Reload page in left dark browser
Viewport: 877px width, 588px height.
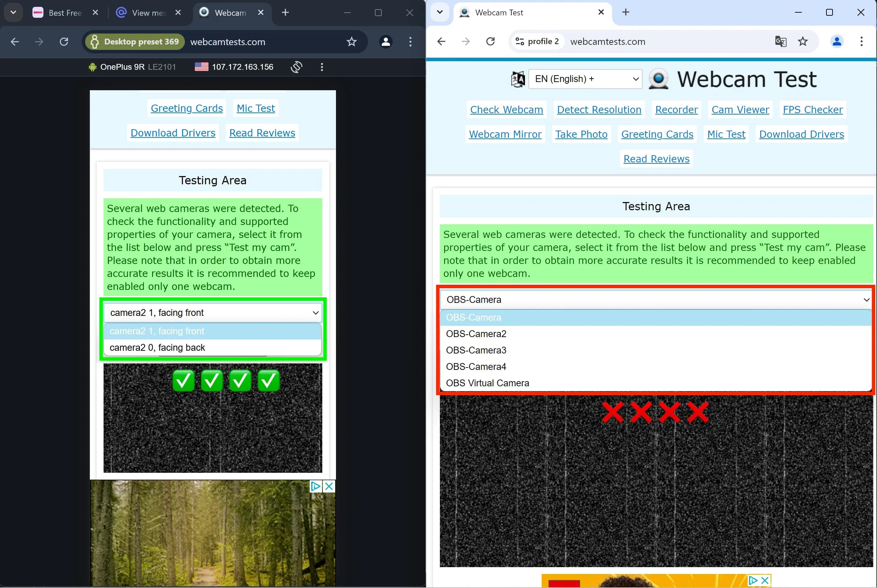pyautogui.click(x=64, y=42)
